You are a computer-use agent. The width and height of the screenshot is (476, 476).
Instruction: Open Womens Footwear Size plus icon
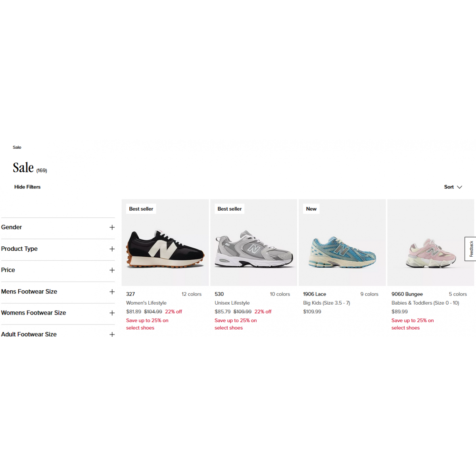pos(112,313)
